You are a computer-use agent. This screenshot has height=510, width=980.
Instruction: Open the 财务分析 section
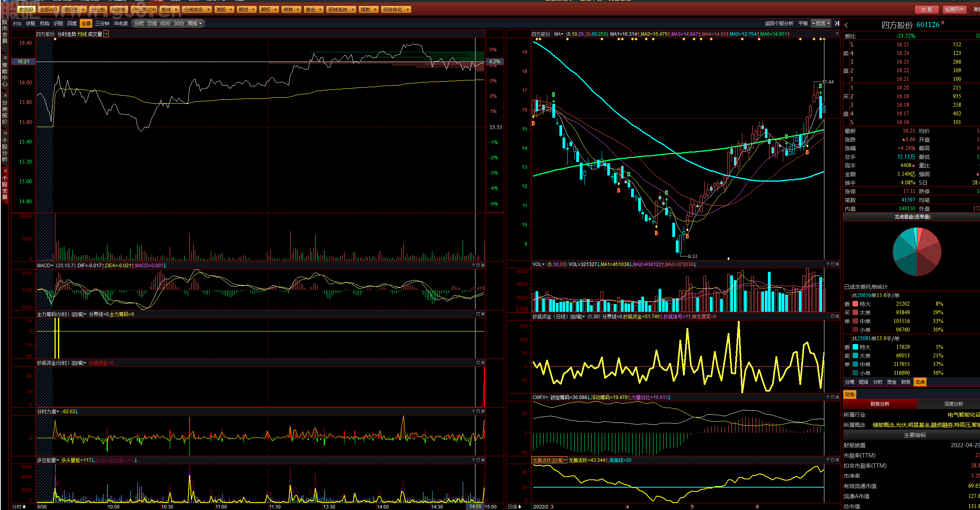point(880,404)
